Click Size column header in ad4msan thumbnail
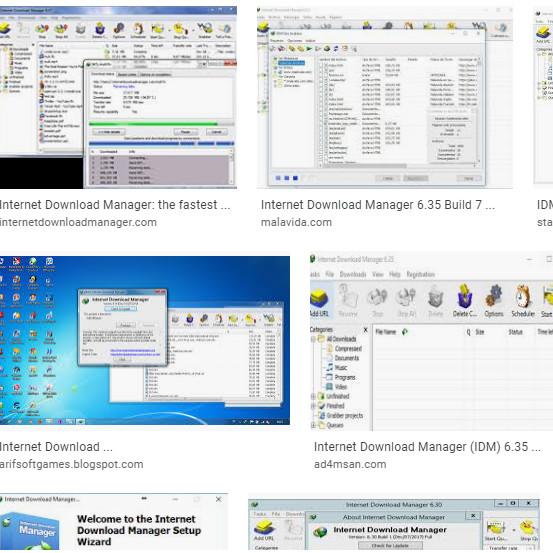Image resolution: width=553 pixels, height=553 pixels. point(480,332)
